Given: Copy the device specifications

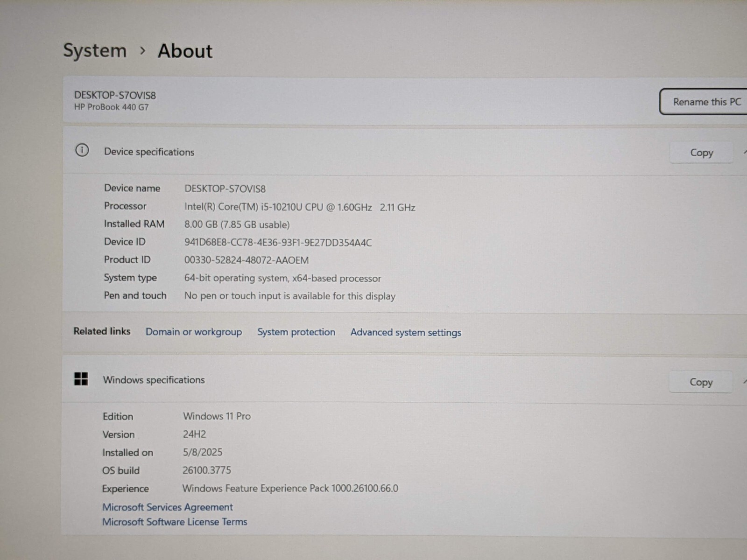Looking at the screenshot, I should point(701,153).
